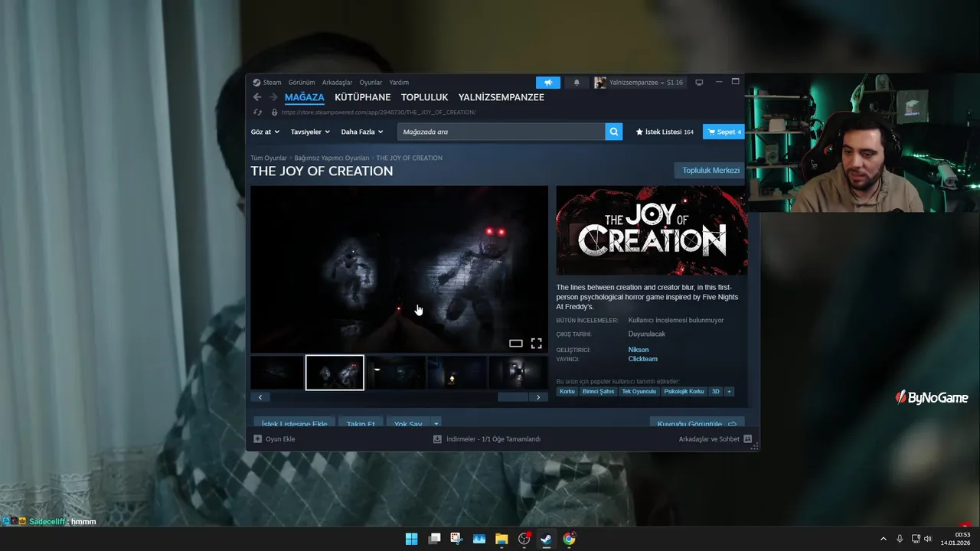Click the store search magnifier button

pyautogui.click(x=614, y=132)
